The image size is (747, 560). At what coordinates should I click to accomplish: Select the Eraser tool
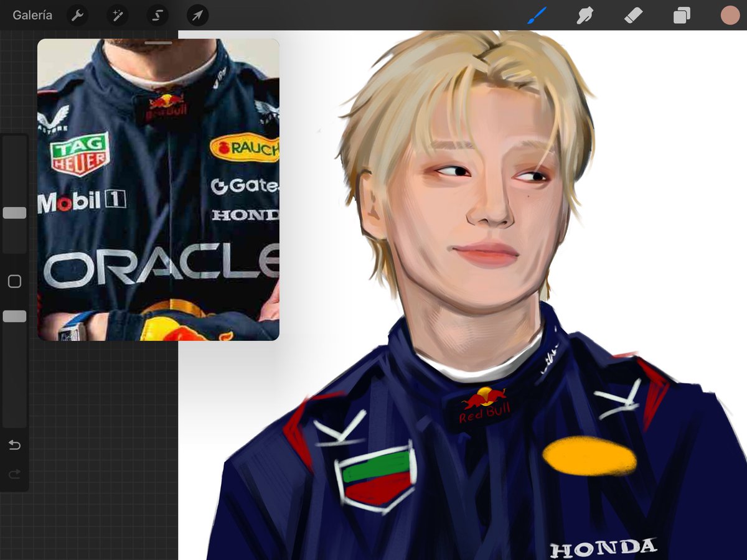(x=633, y=15)
